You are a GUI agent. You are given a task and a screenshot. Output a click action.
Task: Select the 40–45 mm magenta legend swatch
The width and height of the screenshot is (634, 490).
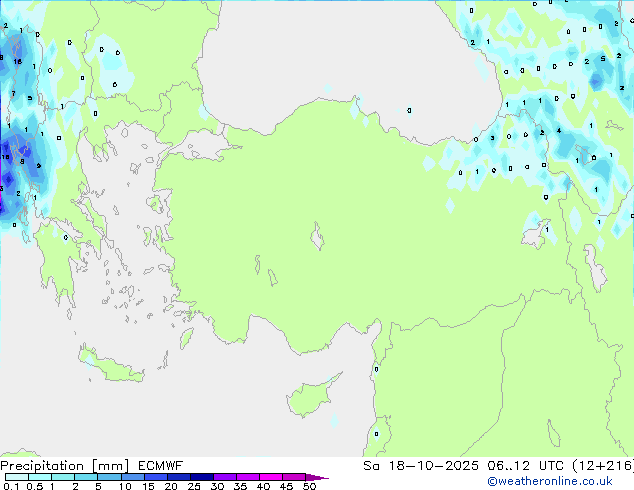pyautogui.click(x=273, y=477)
